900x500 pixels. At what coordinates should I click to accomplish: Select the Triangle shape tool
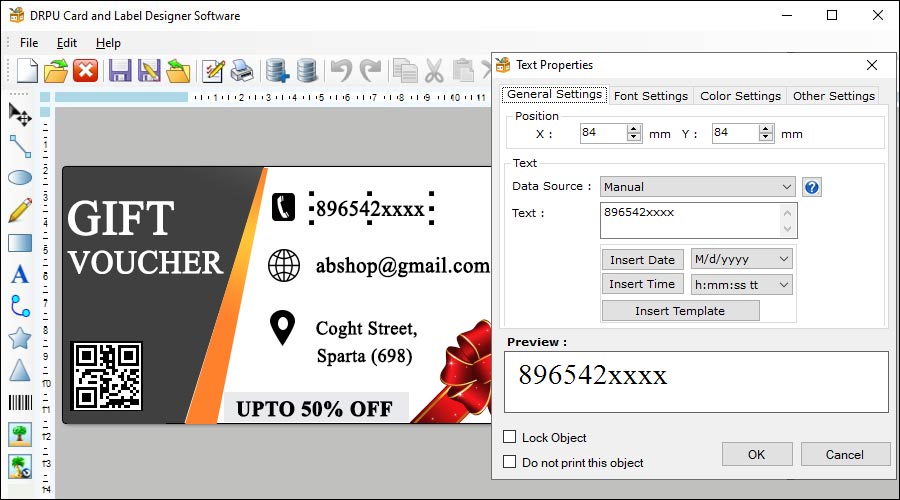coord(20,370)
